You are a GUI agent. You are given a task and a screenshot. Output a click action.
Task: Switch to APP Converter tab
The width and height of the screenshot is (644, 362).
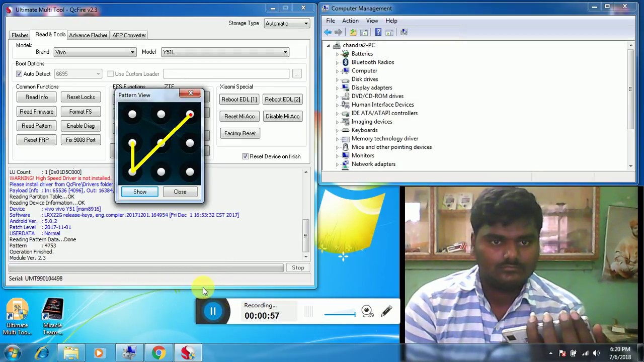point(129,35)
